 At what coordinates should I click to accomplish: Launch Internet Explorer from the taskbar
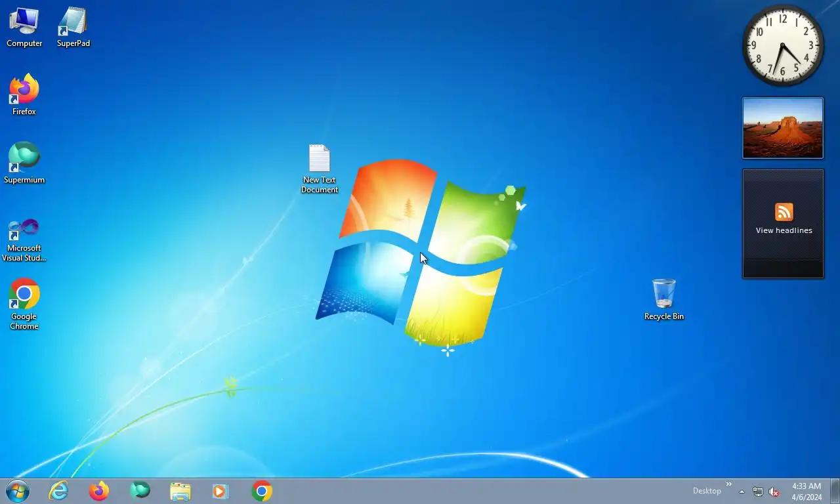58,491
